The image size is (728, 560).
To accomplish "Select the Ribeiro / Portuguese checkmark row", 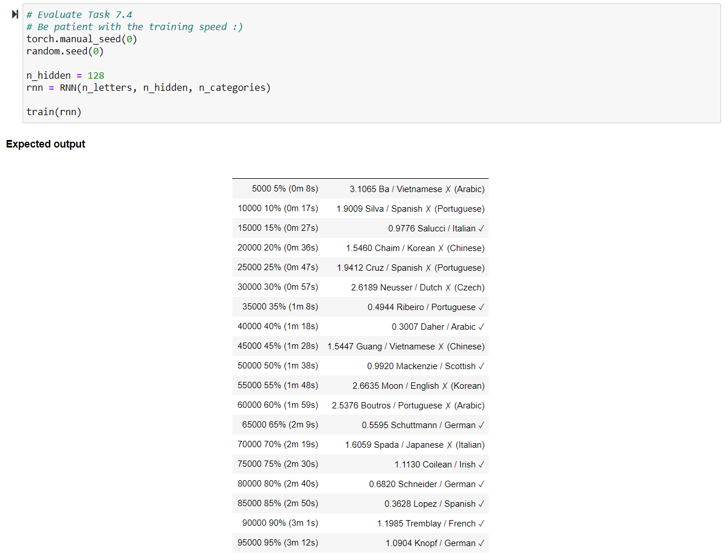I will click(x=360, y=307).
